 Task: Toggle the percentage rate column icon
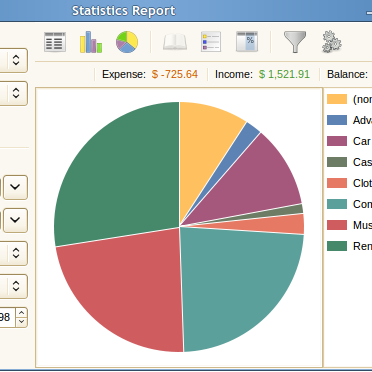247,42
